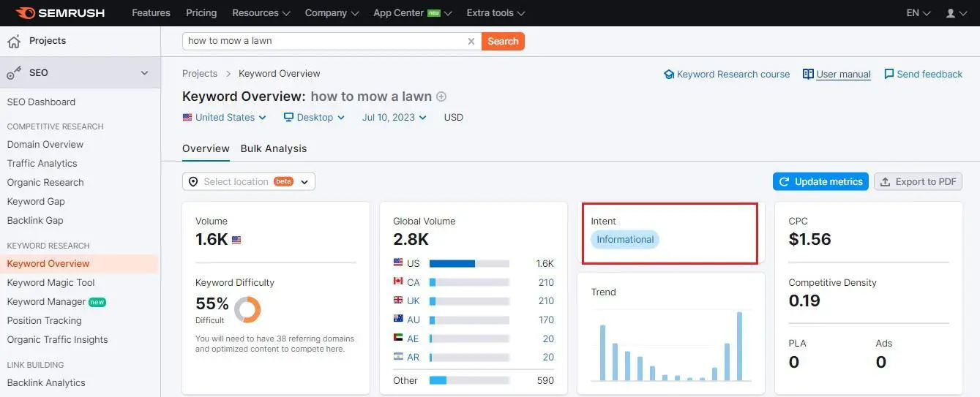
Task: Click the Argentina flag in Global Volume
Action: (398, 358)
